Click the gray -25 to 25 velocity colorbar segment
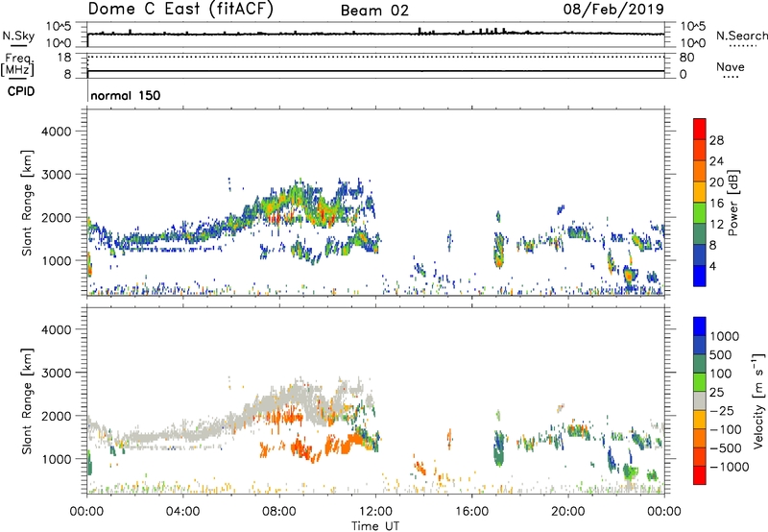This screenshot has width=768, height=532. pyautogui.click(x=700, y=400)
